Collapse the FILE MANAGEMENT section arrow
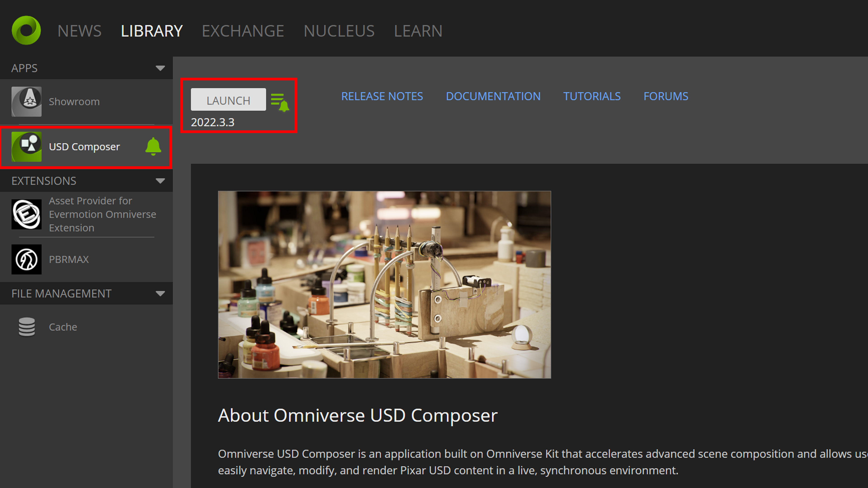868x488 pixels. click(x=160, y=294)
